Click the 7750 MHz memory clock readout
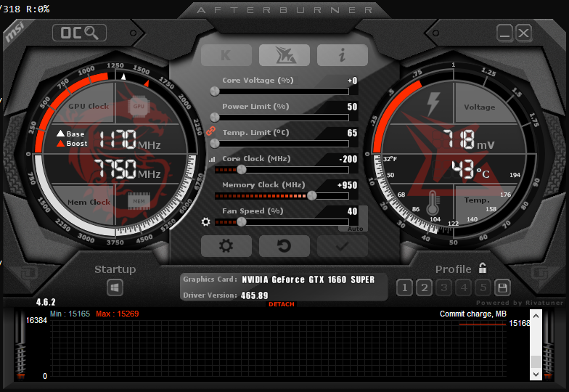 coord(127,169)
